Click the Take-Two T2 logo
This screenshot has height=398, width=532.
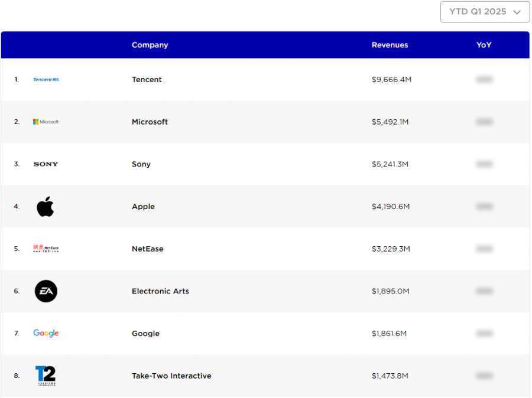pos(46,376)
